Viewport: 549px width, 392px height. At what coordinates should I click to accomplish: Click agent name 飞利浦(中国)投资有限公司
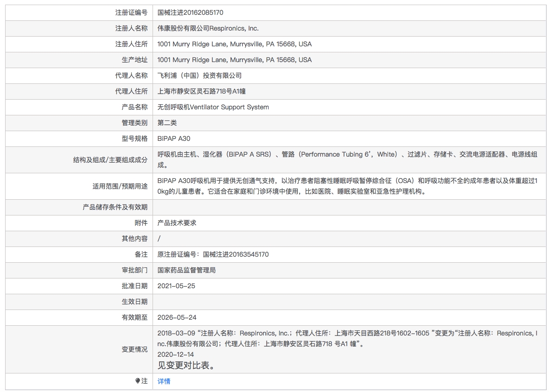coord(199,76)
